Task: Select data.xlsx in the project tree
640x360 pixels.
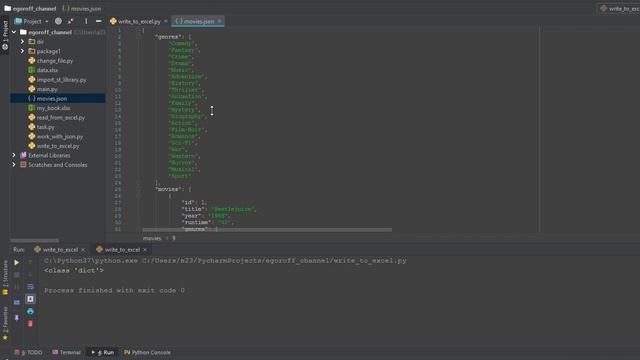Action: [x=47, y=70]
